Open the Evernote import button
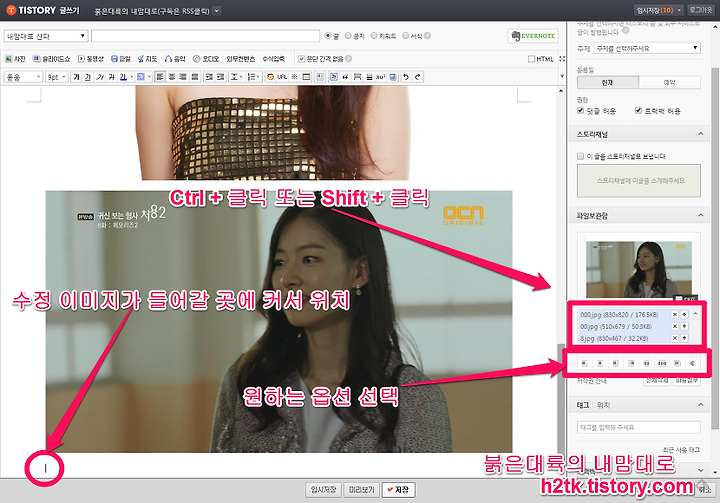 pos(533,36)
